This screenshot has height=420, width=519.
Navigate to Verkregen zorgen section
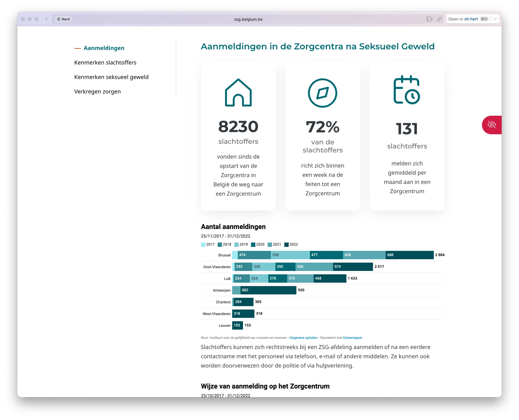[x=97, y=92]
